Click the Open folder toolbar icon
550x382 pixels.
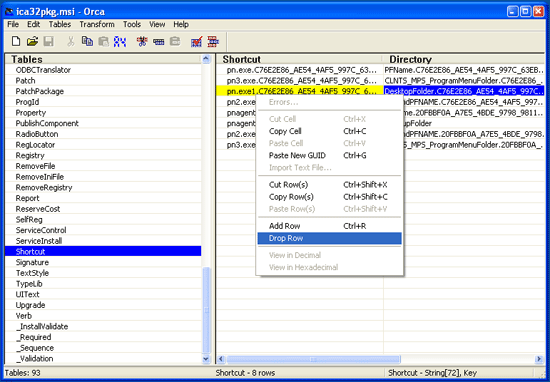pos(32,41)
